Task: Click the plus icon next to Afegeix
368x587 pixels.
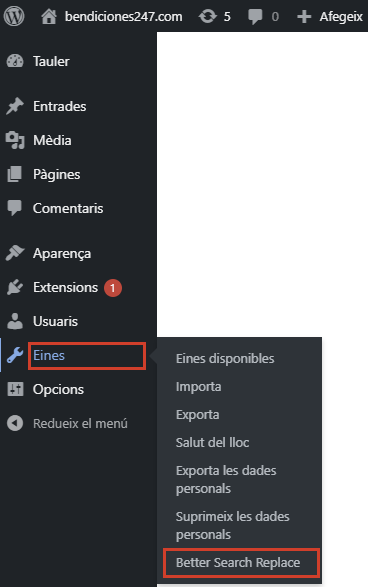Action: click(x=304, y=17)
